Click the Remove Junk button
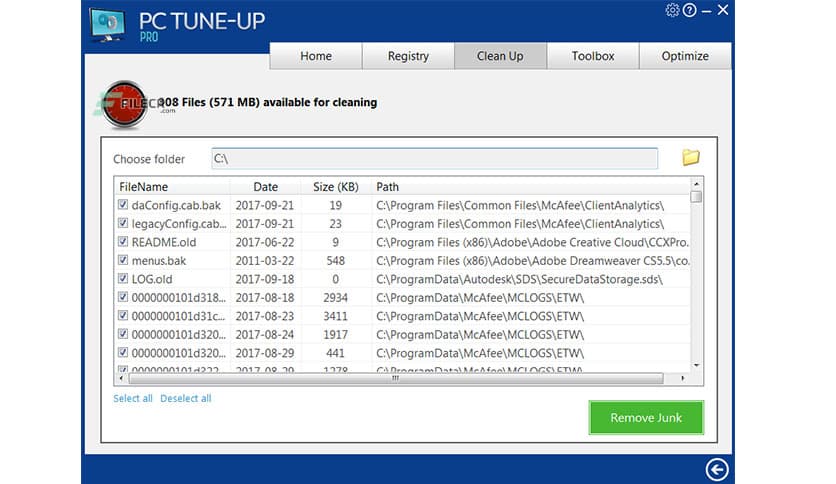The width and height of the screenshot is (836, 484). point(646,417)
